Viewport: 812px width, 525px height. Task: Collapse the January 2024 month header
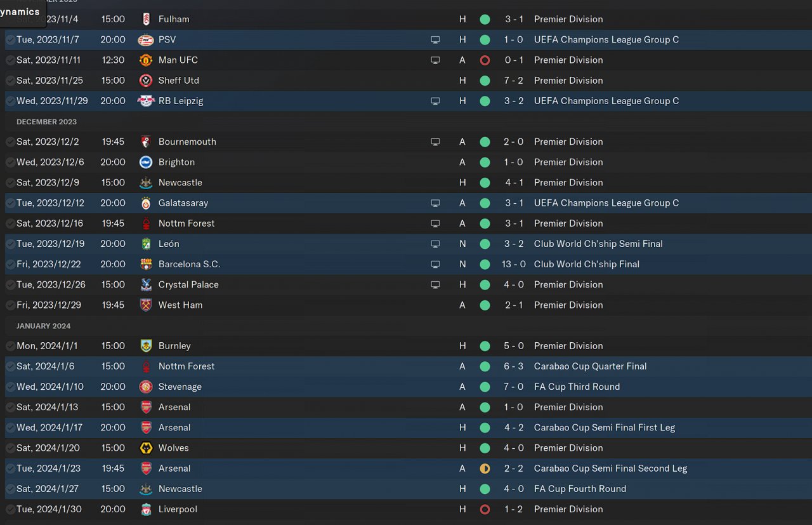43,326
